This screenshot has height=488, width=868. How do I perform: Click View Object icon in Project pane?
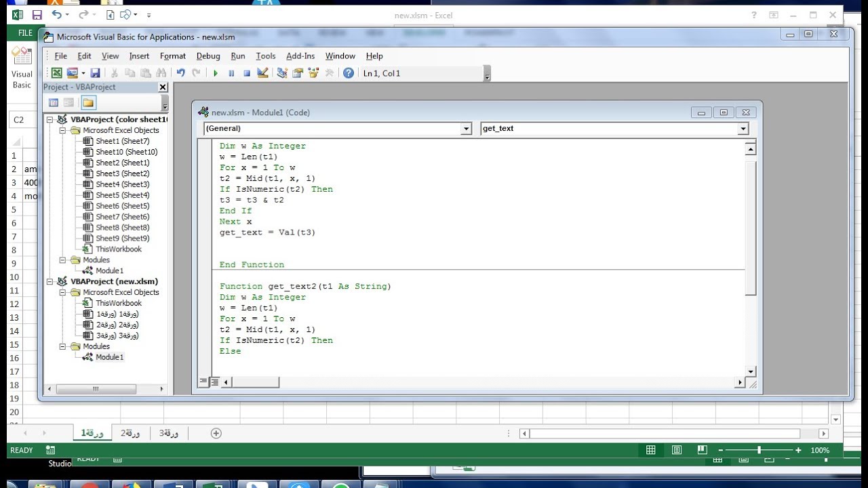(68, 103)
